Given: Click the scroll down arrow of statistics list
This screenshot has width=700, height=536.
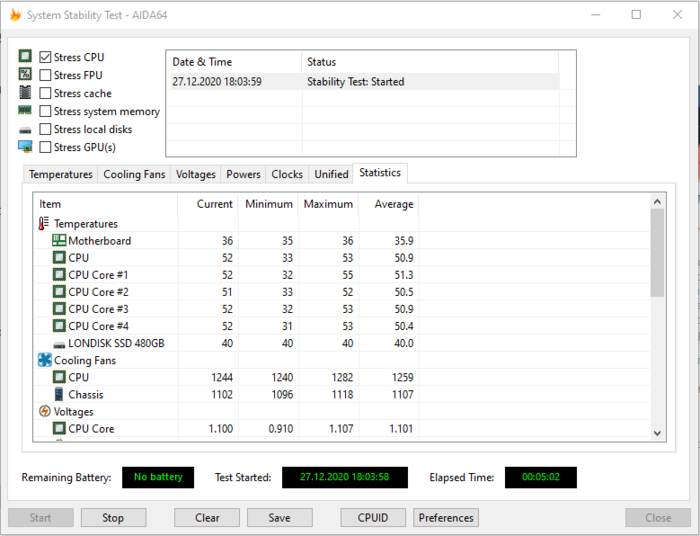Looking at the screenshot, I should coord(657,433).
